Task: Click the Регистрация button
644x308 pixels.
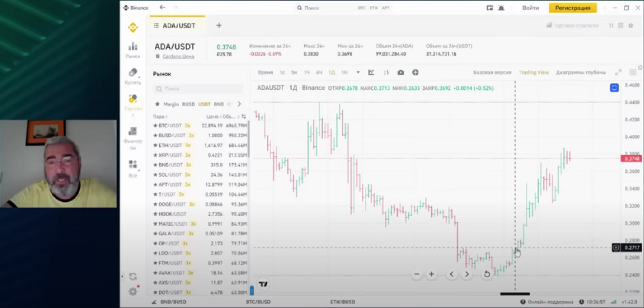Action: tap(572, 7)
